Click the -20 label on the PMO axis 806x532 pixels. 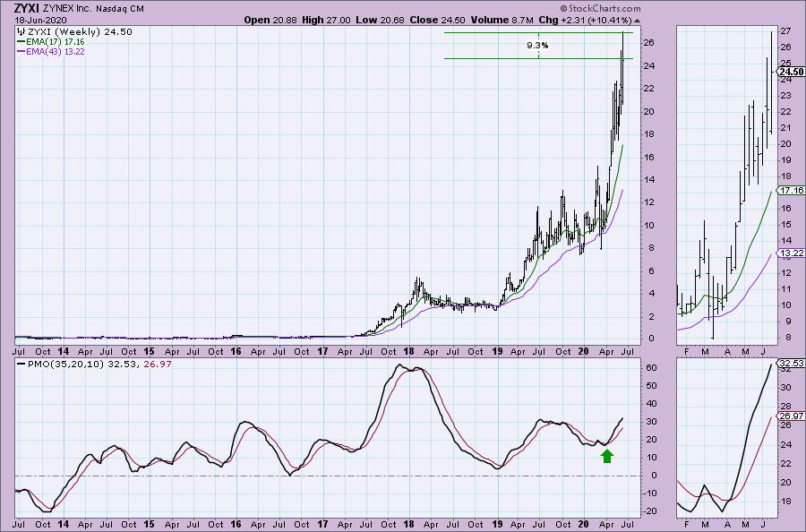(650, 511)
